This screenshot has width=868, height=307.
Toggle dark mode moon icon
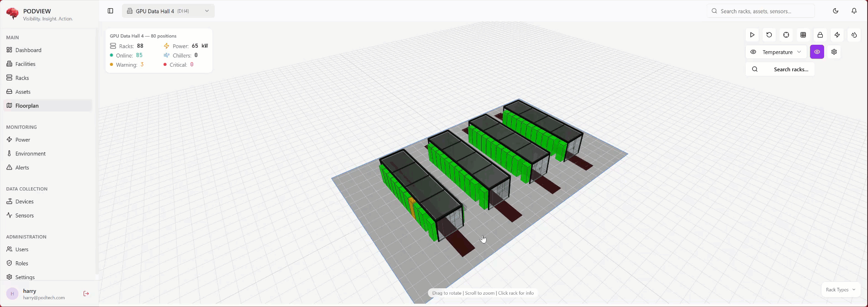pyautogui.click(x=836, y=11)
